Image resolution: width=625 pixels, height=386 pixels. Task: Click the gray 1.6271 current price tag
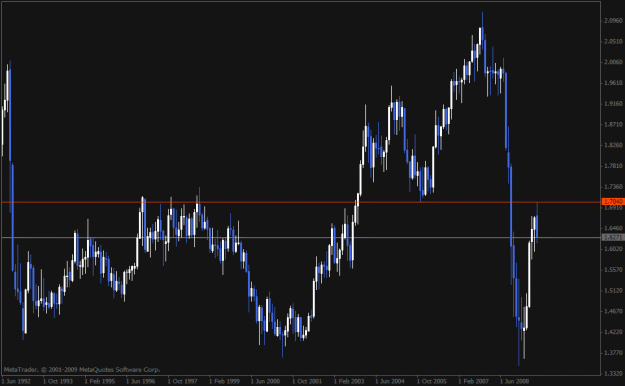pos(613,237)
